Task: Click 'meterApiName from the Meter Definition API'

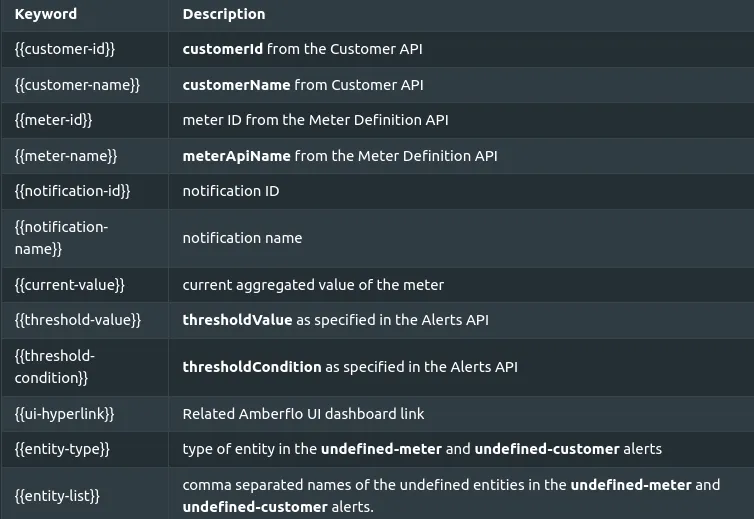Action: pyautogui.click(x=340, y=156)
